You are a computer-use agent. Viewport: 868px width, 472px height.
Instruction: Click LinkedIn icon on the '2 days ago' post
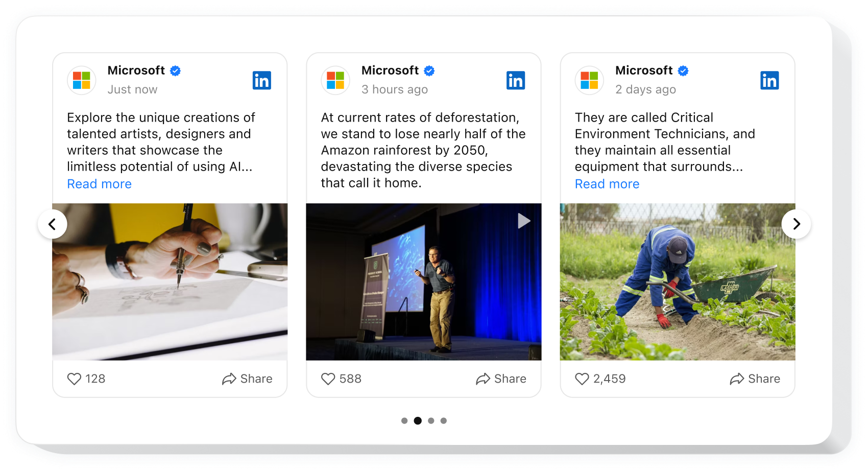[x=769, y=80]
